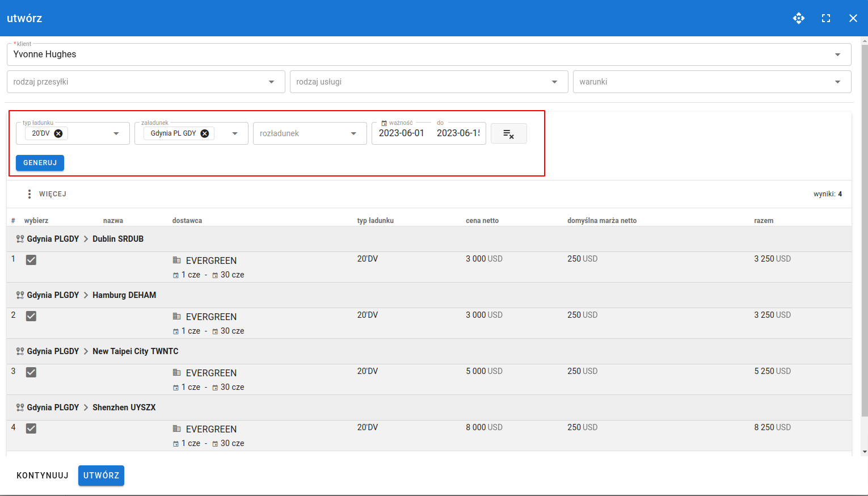Toggle fullscreen mode of the dialog
This screenshot has height=496, width=868.
pos(826,18)
